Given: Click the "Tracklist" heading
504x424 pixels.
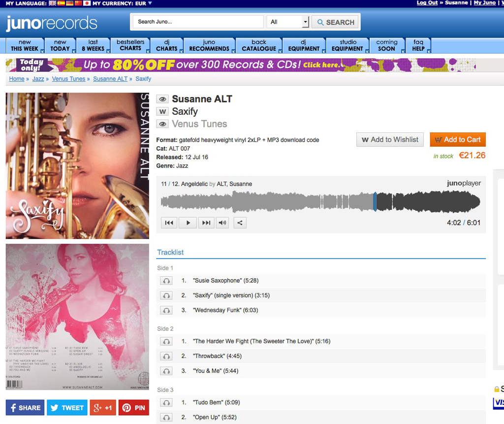Looking at the screenshot, I should 170,252.
